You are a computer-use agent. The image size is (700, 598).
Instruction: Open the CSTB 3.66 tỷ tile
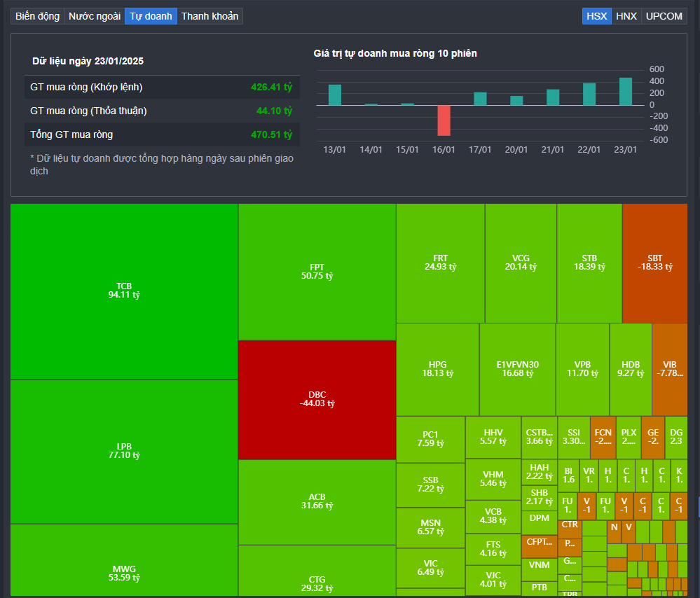pyautogui.click(x=540, y=438)
